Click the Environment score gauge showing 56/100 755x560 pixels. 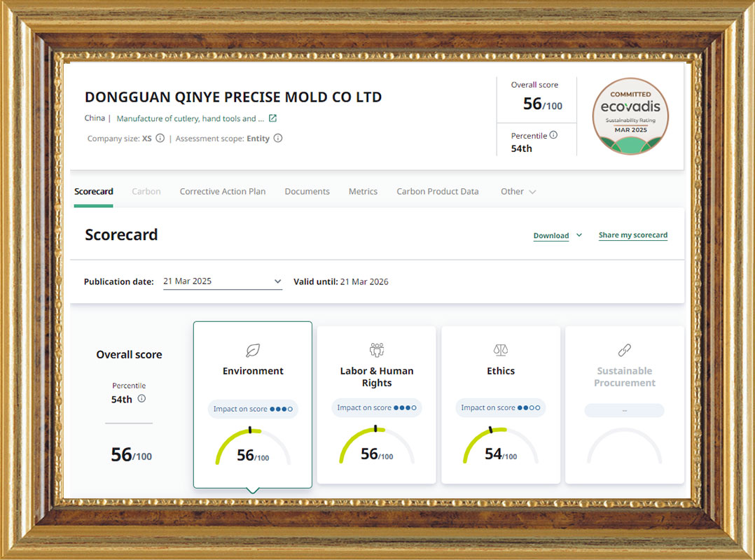coord(253,447)
